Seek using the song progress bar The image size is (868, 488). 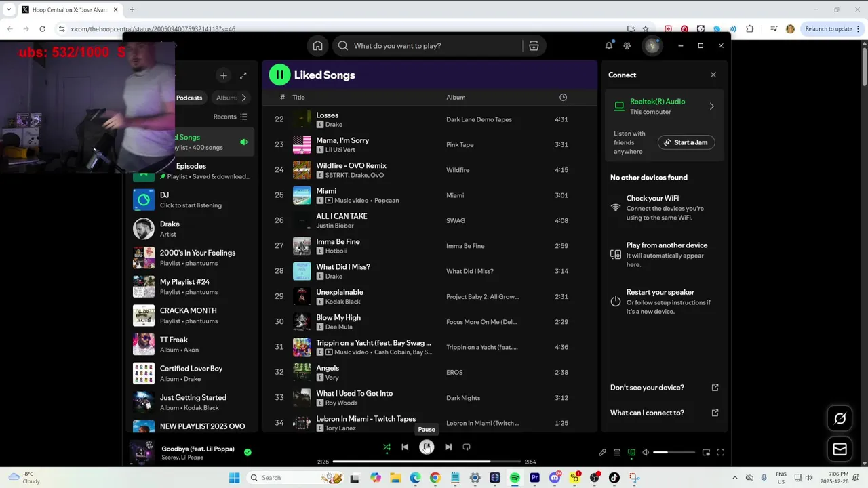427,462
